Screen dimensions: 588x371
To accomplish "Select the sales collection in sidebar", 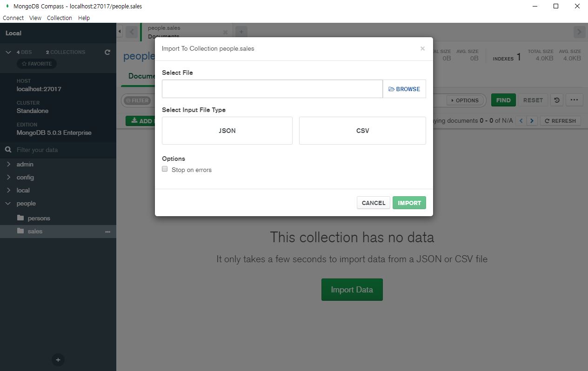I will click(x=58, y=231).
